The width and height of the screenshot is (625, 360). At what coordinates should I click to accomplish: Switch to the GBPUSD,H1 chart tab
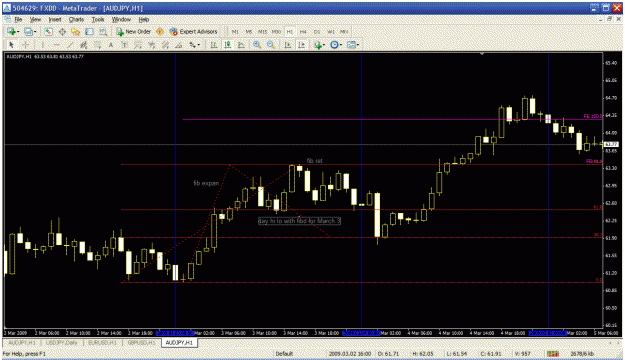[142, 343]
